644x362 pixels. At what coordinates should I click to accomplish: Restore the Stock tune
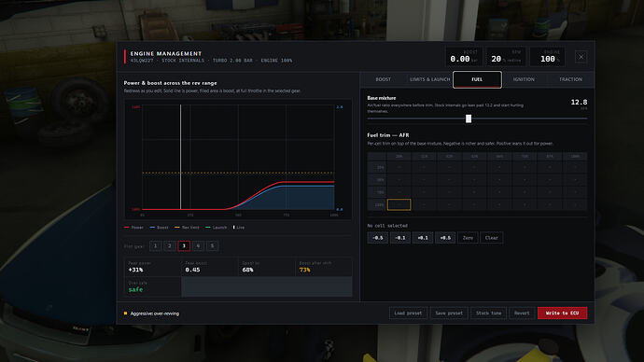point(488,313)
